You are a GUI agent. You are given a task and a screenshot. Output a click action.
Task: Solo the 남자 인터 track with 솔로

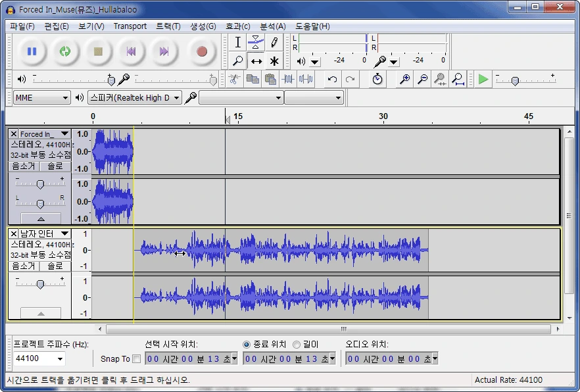coord(55,266)
